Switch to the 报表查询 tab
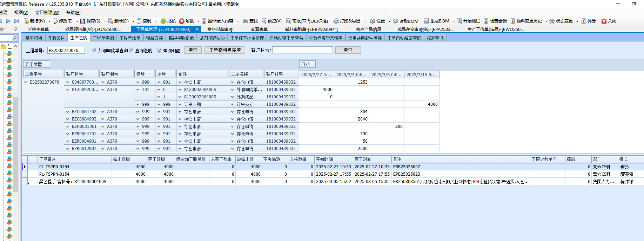Viewport: 644px width, 241px height. pos(435,38)
